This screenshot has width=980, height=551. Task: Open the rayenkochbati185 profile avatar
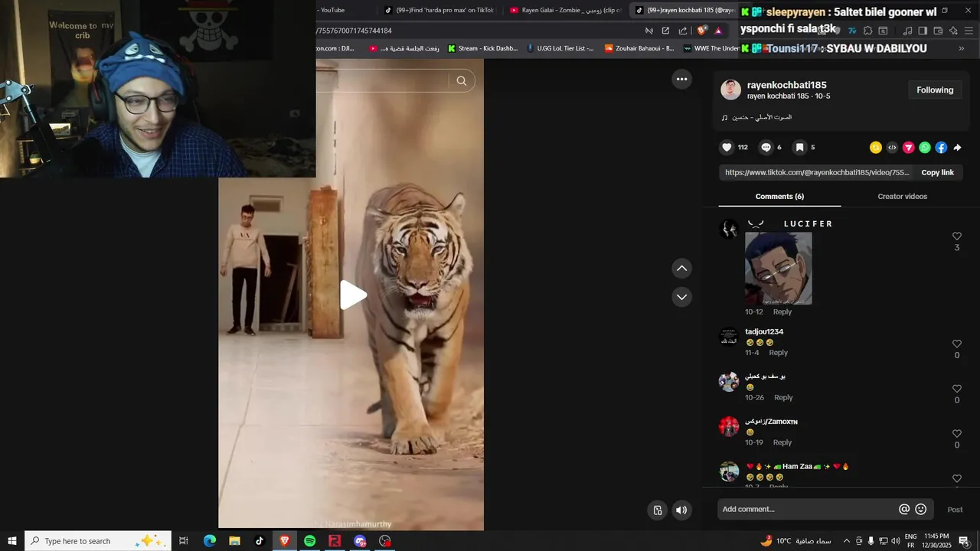click(x=730, y=90)
